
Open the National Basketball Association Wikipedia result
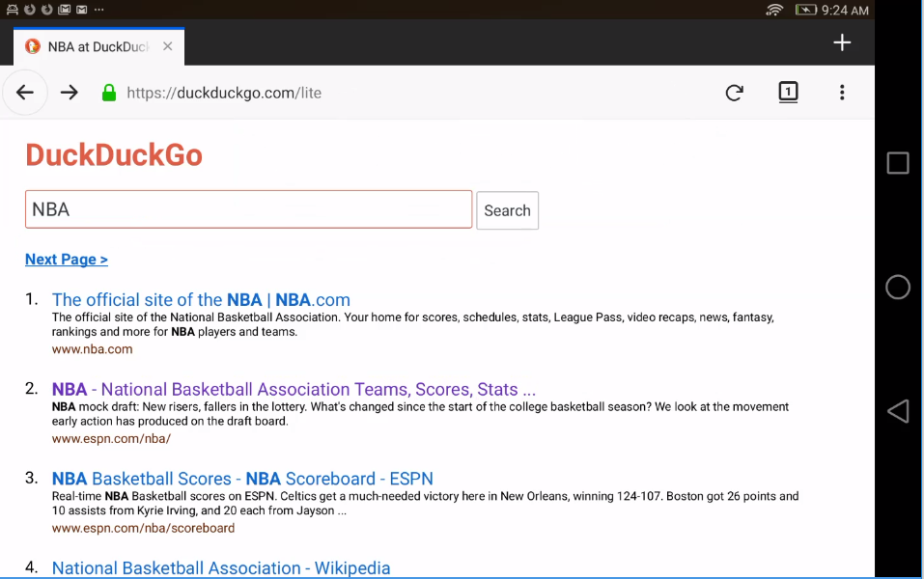click(x=220, y=567)
